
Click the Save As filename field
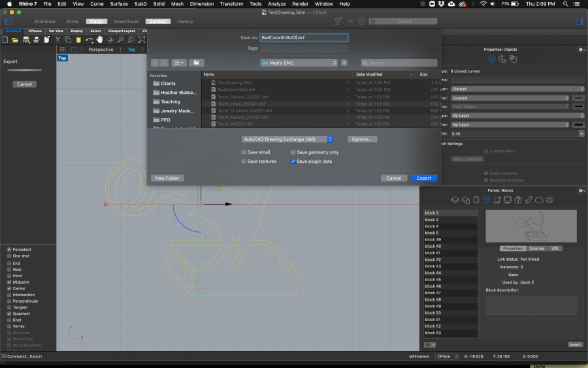[x=304, y=37]
